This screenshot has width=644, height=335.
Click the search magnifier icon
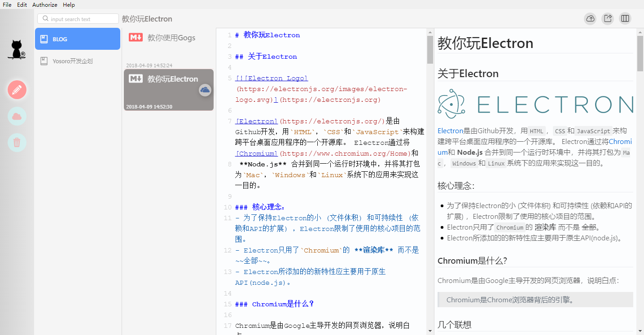pyautogui.click(x=45, y=19)
